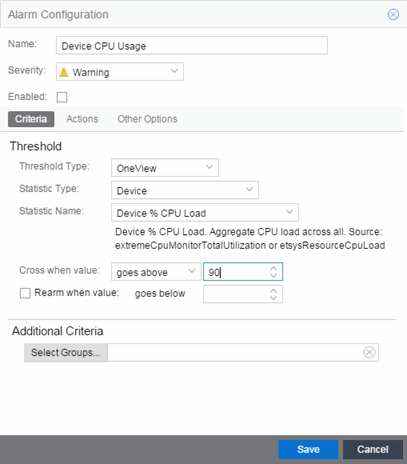This screenshot has width=407, height=464.
Task: Open the Severity dropdown
Action: point(120,71)
